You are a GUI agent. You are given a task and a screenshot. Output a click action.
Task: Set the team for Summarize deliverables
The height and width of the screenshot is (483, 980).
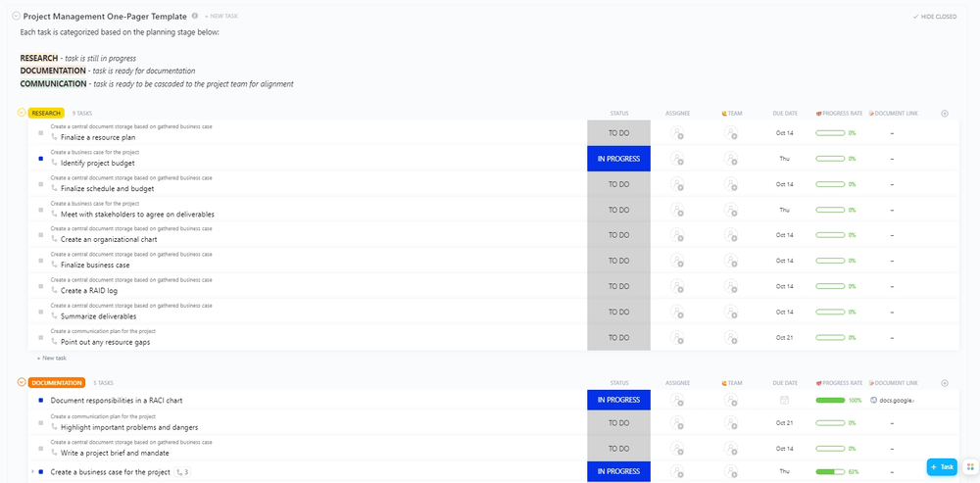pos(731,312)
